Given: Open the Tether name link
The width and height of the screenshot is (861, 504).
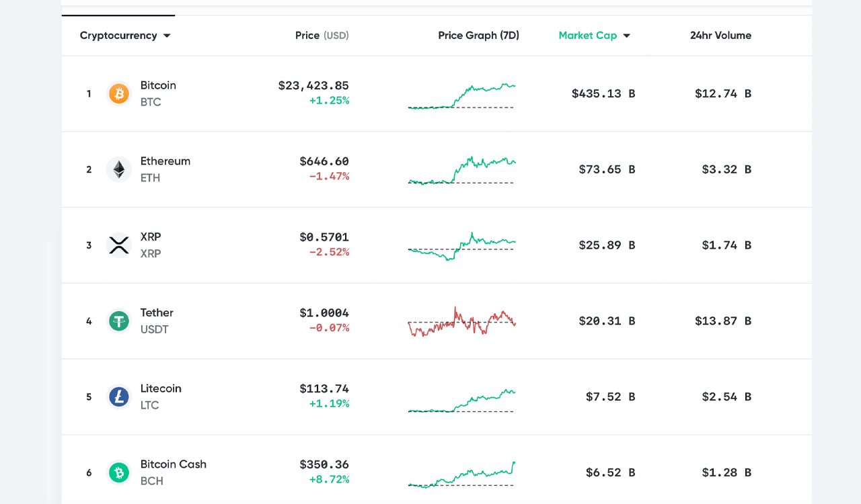Looking at the screenshot, I should (x=157, y=312).
